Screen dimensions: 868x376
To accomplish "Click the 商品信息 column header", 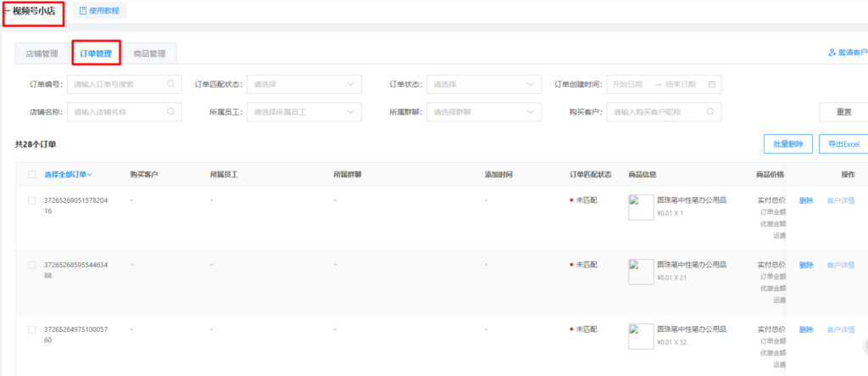I will pyautogui.click(x=643, y=175).
